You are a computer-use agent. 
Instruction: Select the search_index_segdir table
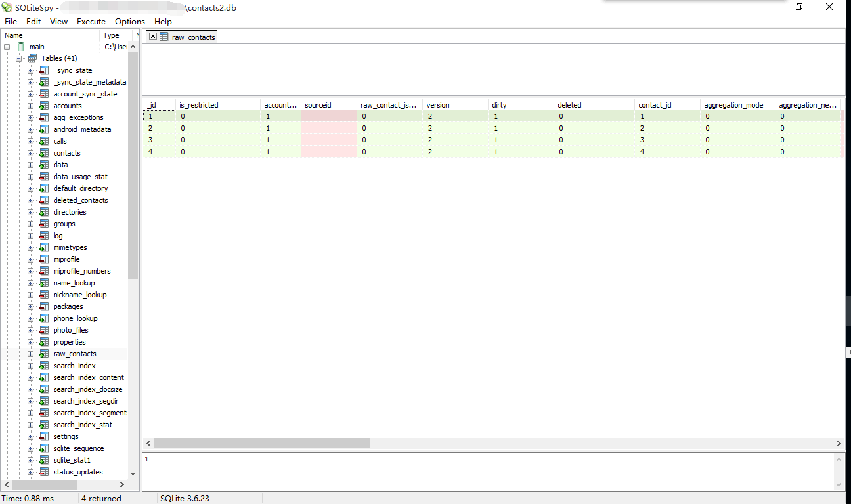point(86,401)
